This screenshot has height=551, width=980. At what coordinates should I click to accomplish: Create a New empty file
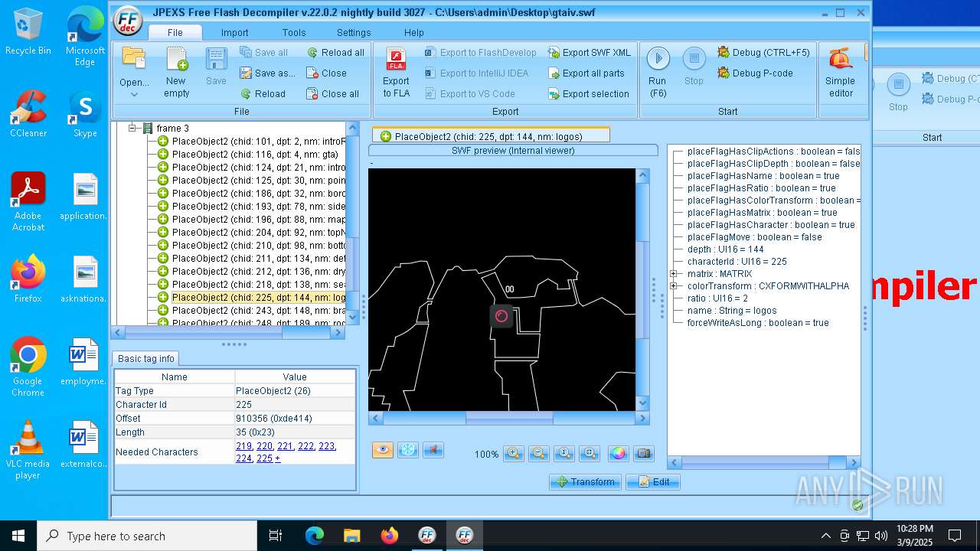click(176, 72)
